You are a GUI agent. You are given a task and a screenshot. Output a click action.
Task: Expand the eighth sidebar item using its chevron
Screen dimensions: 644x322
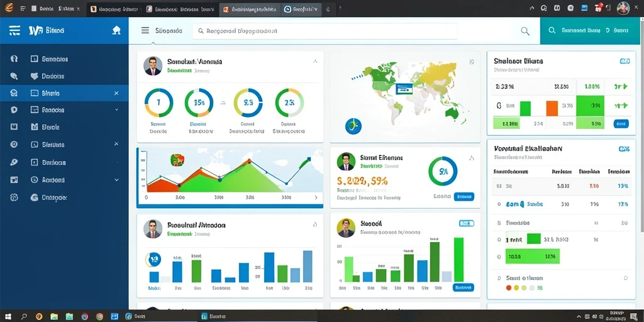click(116, 180)
